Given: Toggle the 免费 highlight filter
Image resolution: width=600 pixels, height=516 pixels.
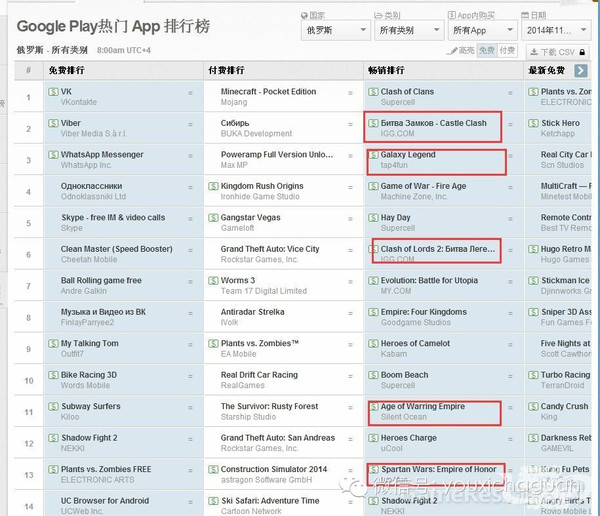Looking at the screenshot, I should tap(486, 50).
